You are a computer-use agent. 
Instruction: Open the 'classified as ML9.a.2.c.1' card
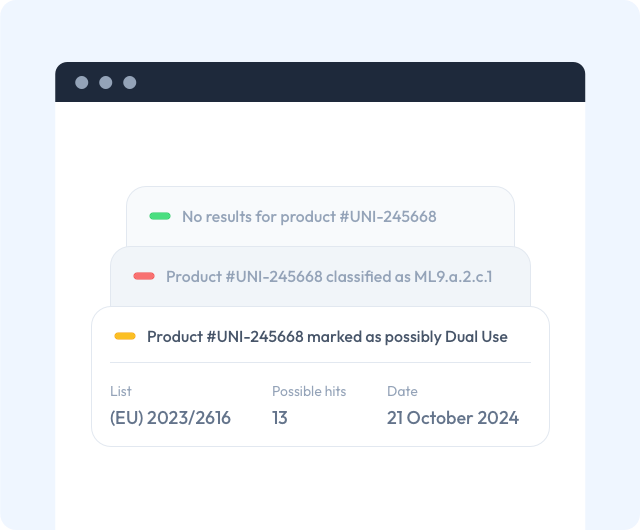320,276
